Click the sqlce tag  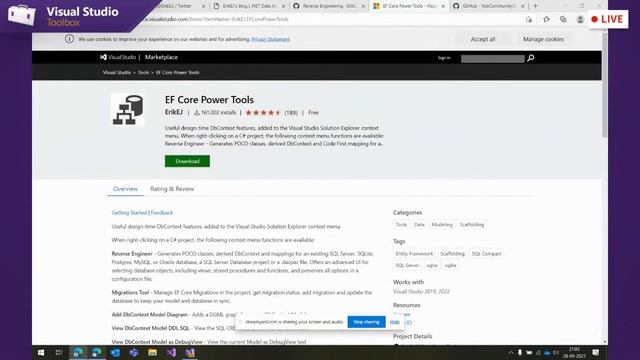(x=432, y=266)
